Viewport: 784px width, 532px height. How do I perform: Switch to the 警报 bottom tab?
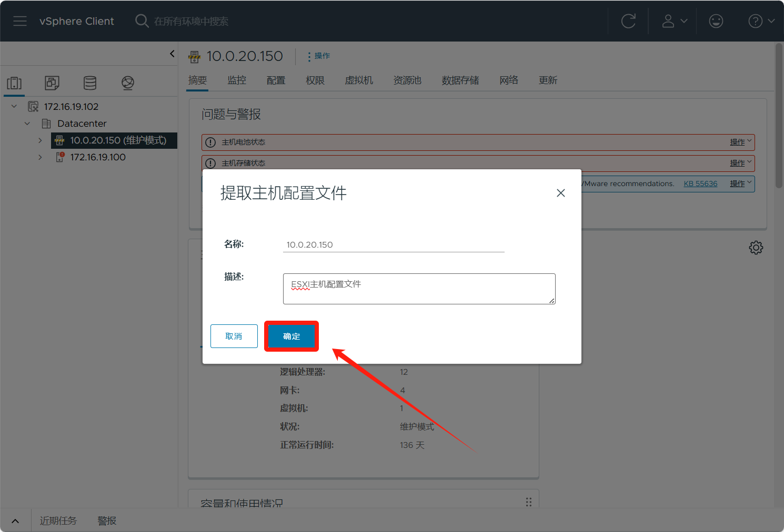point(107,521)
